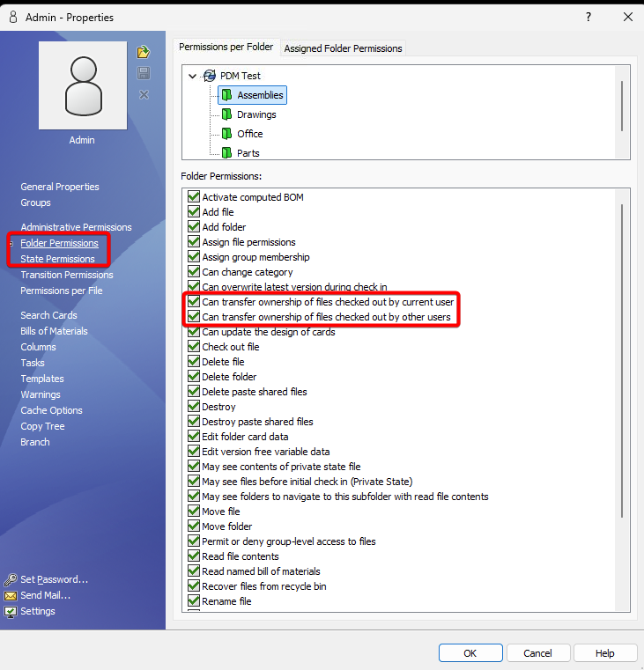This screenshot has height=670, width=644.
Task: Toggle the Rename file checkbox
Action: [194, 600]
